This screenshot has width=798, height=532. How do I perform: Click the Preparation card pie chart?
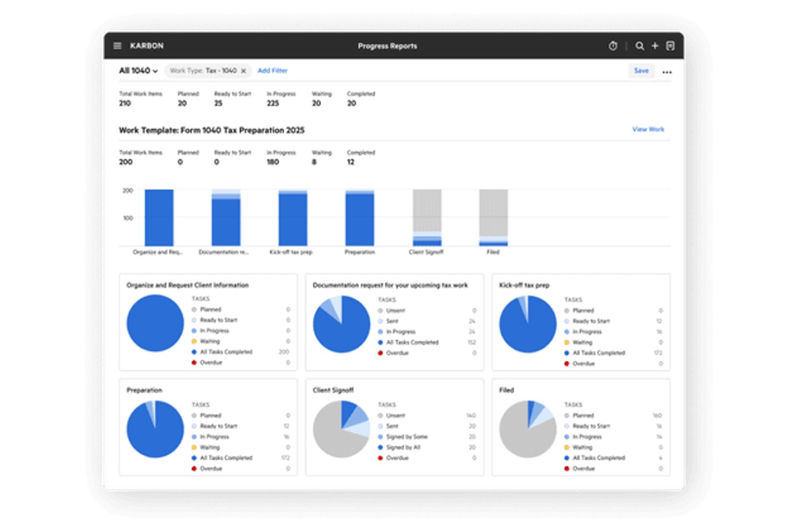155,429
